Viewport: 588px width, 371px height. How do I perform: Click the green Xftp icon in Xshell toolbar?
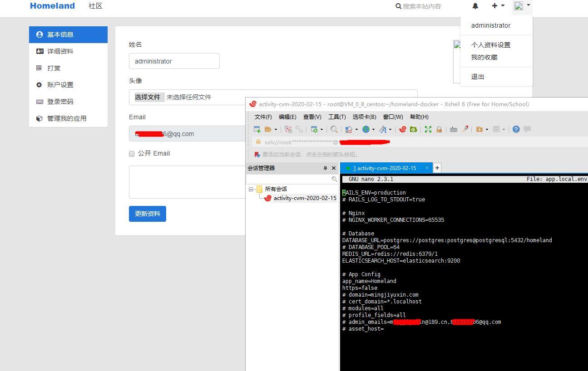[413, 129]
